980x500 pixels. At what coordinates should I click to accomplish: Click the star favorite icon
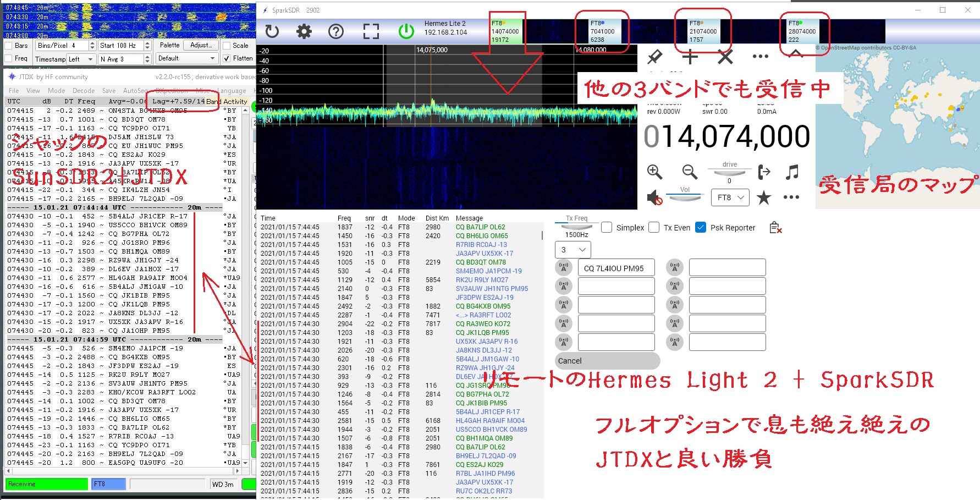coord(764,197)
